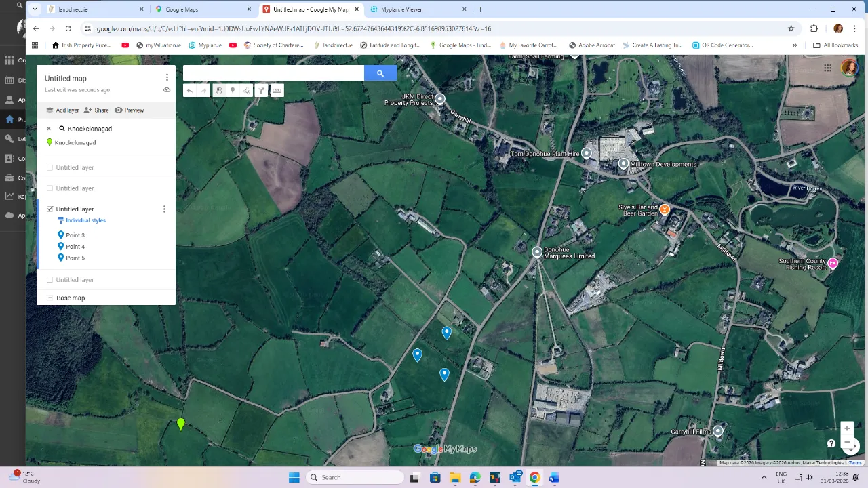This screenshot has height=488, width=868.
Task: Open the map help icon
Action: 831,443
